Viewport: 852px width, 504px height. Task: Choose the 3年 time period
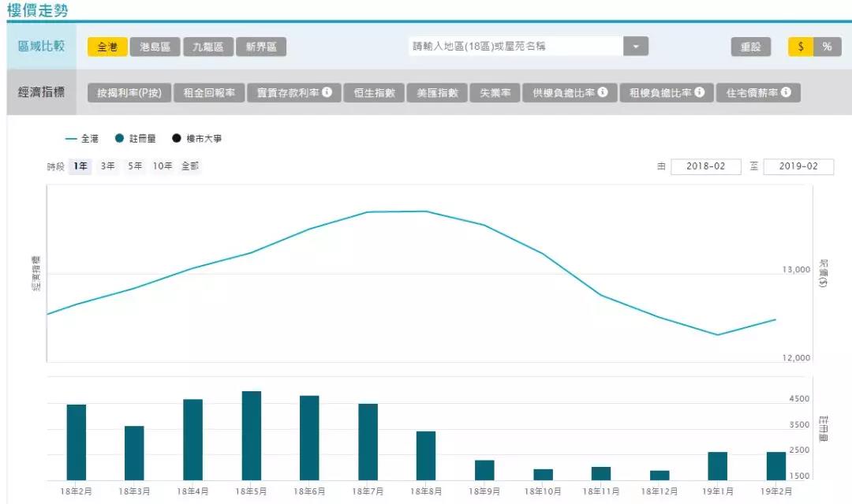[x=107, y=166]
